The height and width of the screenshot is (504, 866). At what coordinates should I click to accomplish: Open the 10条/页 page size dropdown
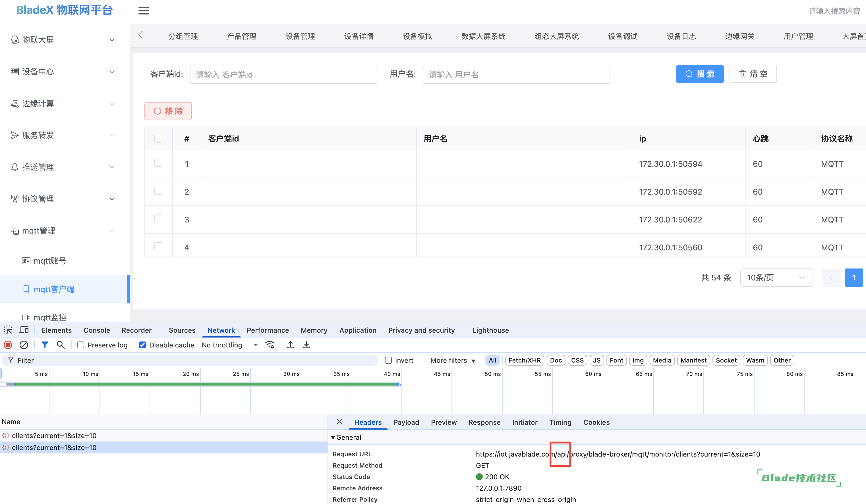point(776,277)
